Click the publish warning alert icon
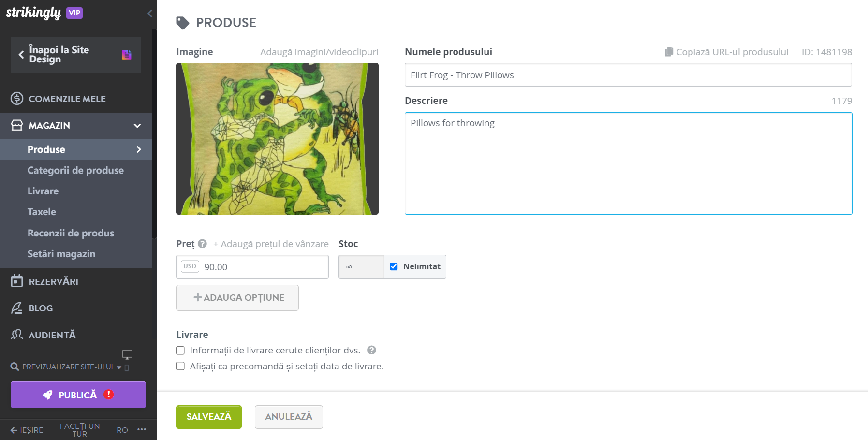Screen dimensions: 868x440 (109, 395)
